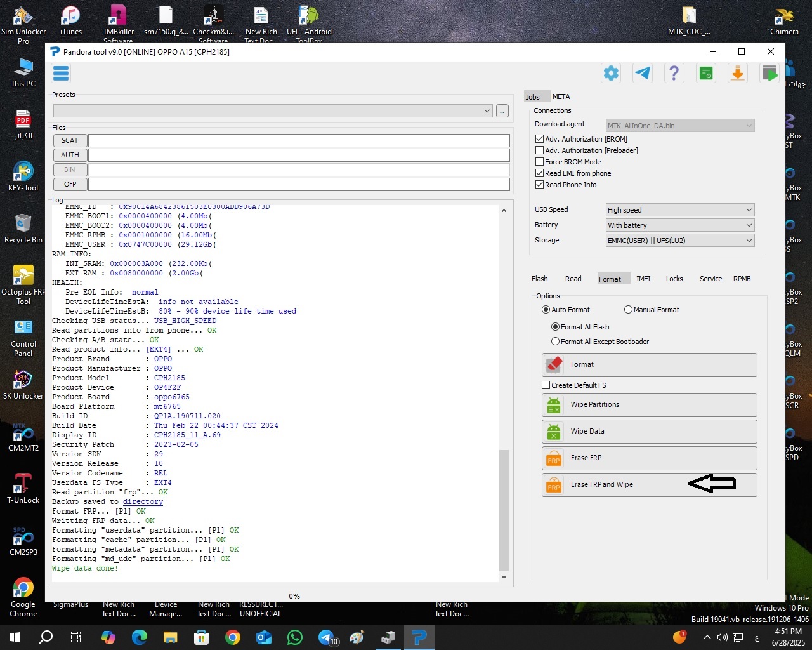Open iTunes desktop shortcut
This screenshot has width=812, height=650.
point(71,21)
